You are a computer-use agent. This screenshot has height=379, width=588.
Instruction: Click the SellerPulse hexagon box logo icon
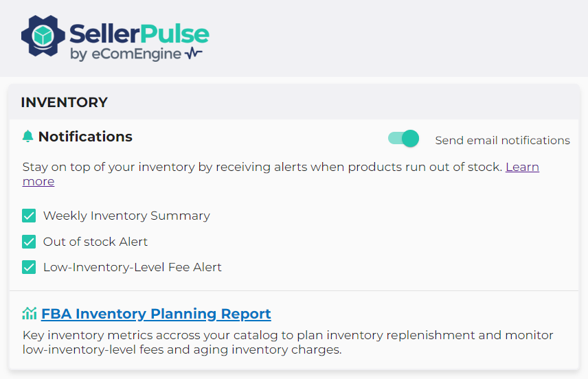pos(43,36)
